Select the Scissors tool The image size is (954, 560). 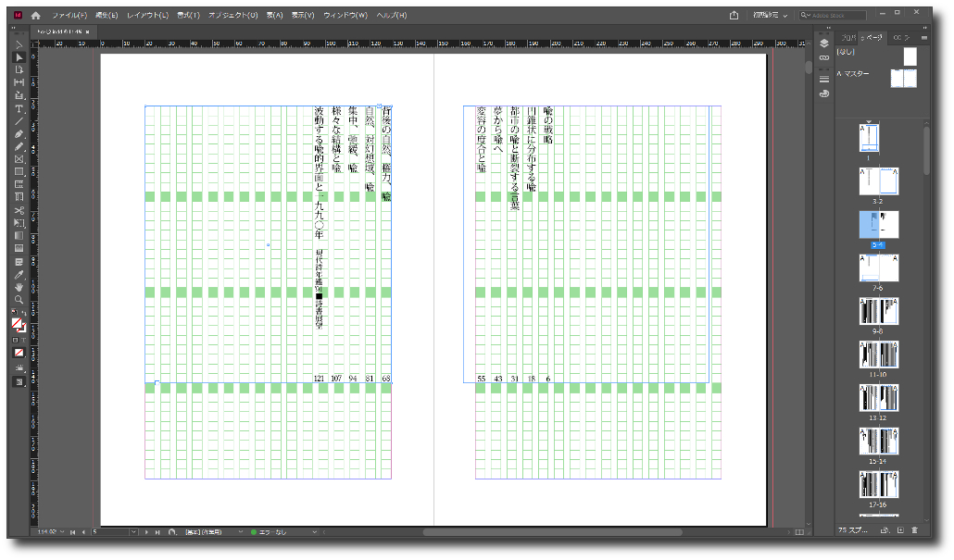[x=19, y=210]
